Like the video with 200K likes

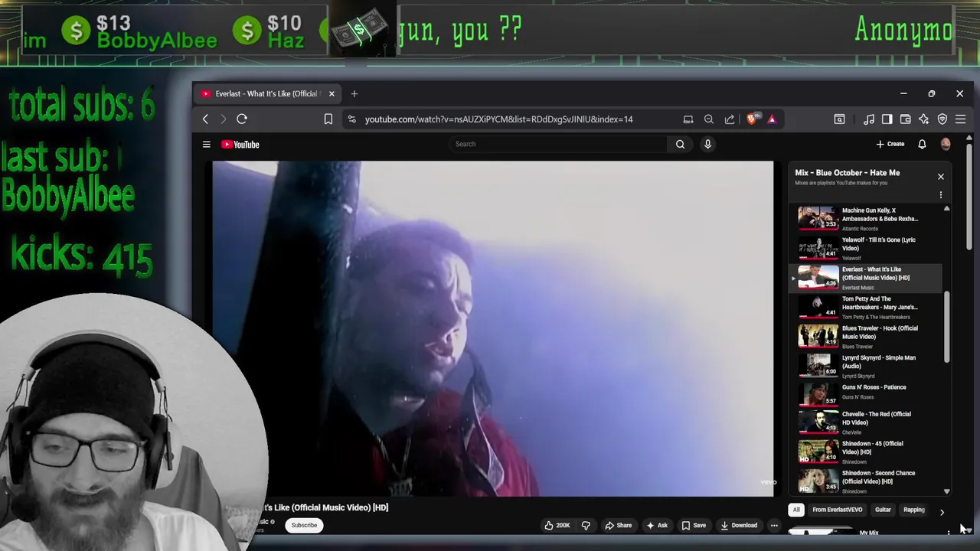tap(557, 525)
